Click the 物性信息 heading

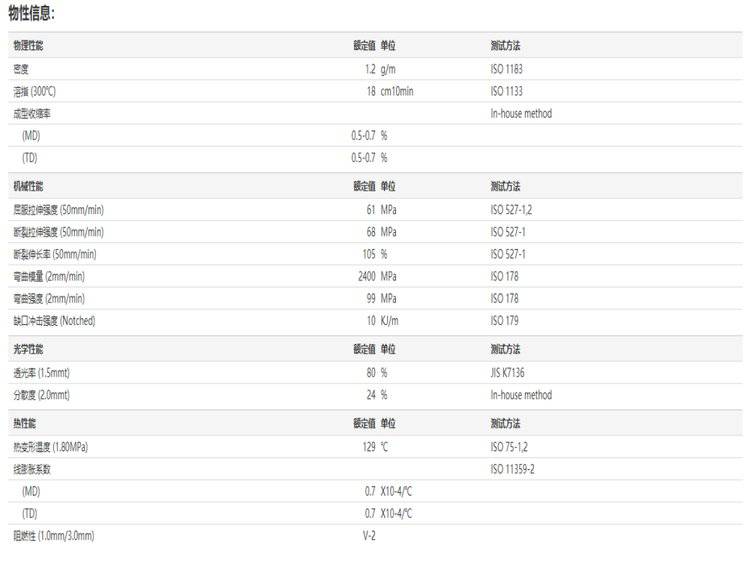32,14
